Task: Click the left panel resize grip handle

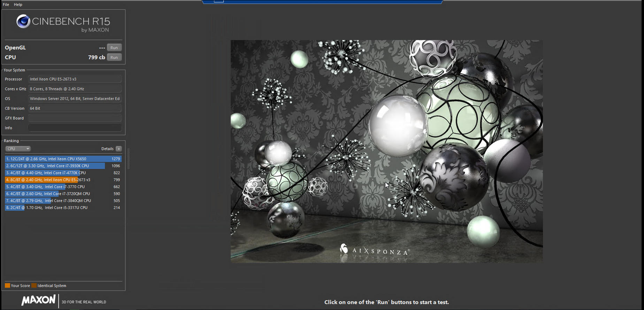Action: [128, 158]
